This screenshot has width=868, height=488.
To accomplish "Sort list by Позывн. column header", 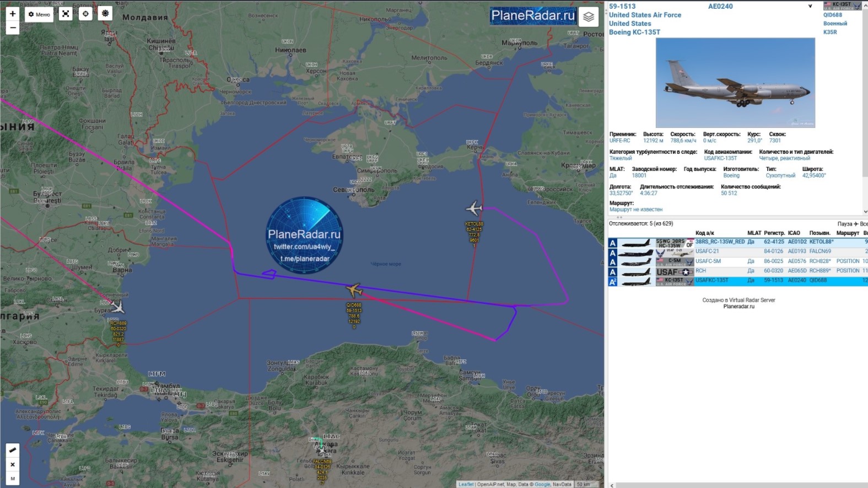I will [820, 233].
